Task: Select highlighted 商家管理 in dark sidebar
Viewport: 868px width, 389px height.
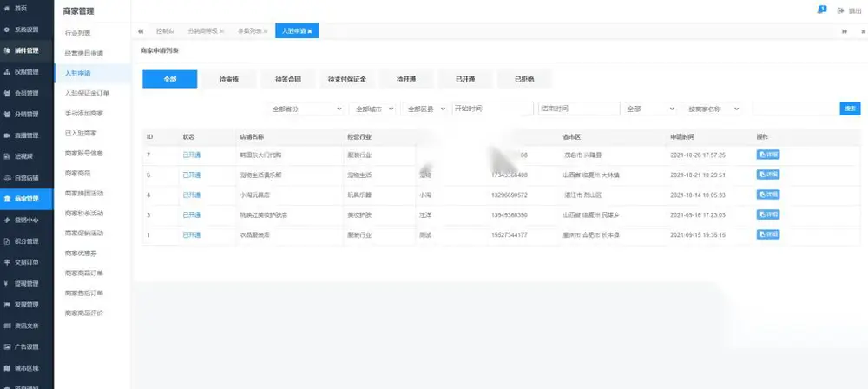Action: point(27,199)
